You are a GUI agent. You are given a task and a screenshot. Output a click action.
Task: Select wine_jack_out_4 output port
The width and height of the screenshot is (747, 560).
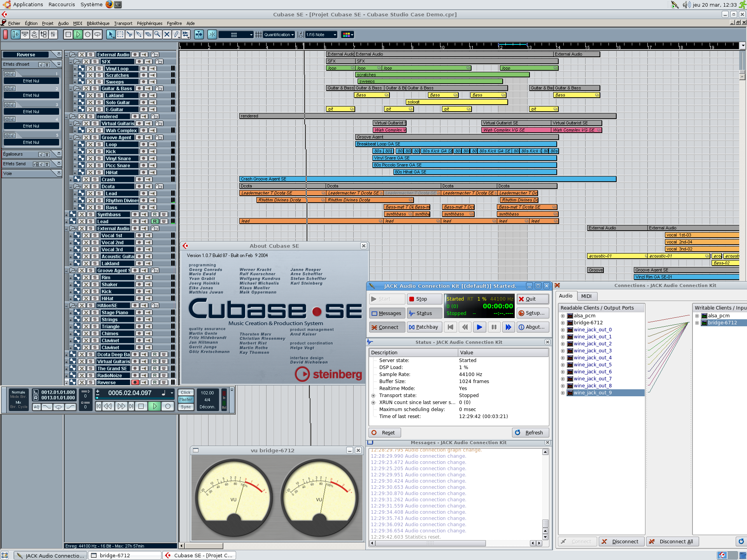pos(592,358)
